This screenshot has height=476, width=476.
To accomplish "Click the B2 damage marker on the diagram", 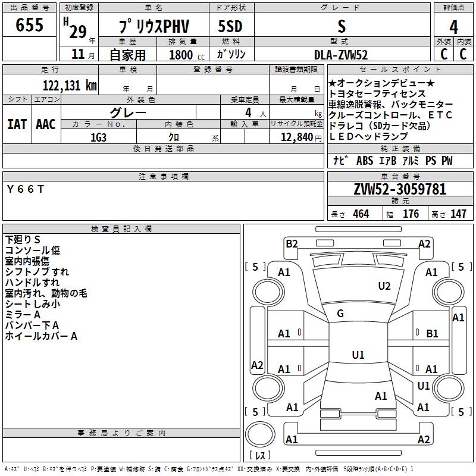I will 292,243.
